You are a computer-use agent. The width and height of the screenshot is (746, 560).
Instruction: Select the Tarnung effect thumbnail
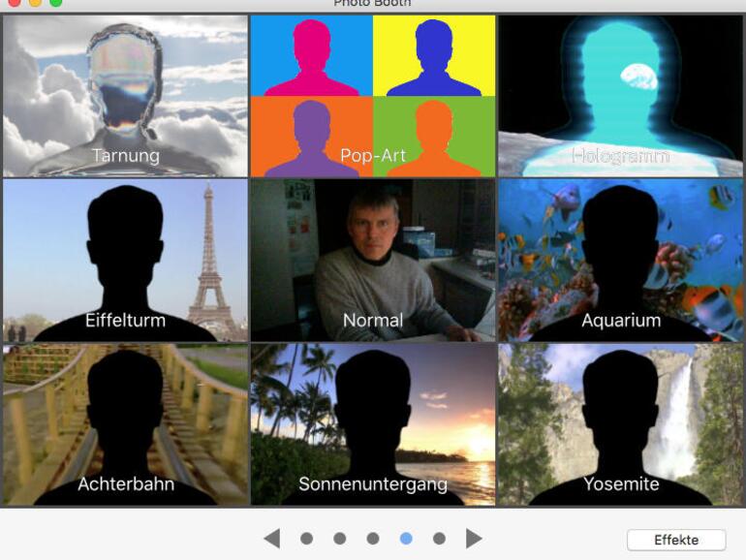[x=126, y=96]
